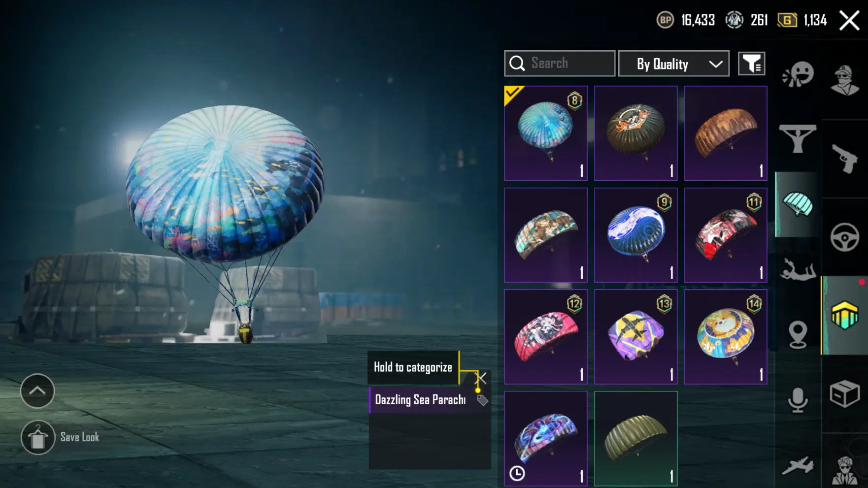Select the parachute tab in sidebar

(x=798, y=204)
